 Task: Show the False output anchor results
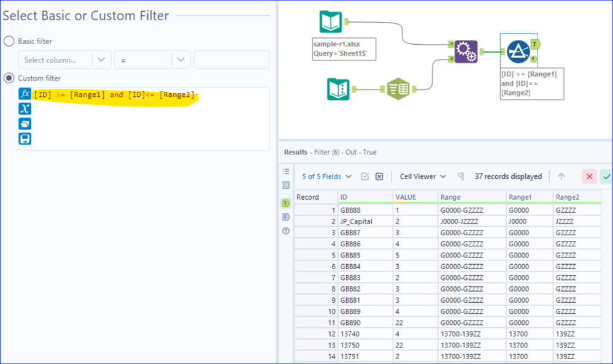click(286, 217)
